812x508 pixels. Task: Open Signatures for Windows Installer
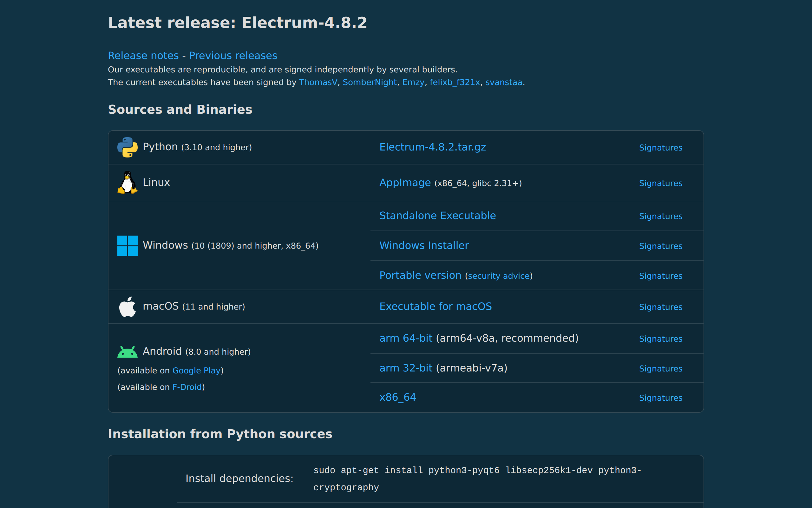click(660, 246)
